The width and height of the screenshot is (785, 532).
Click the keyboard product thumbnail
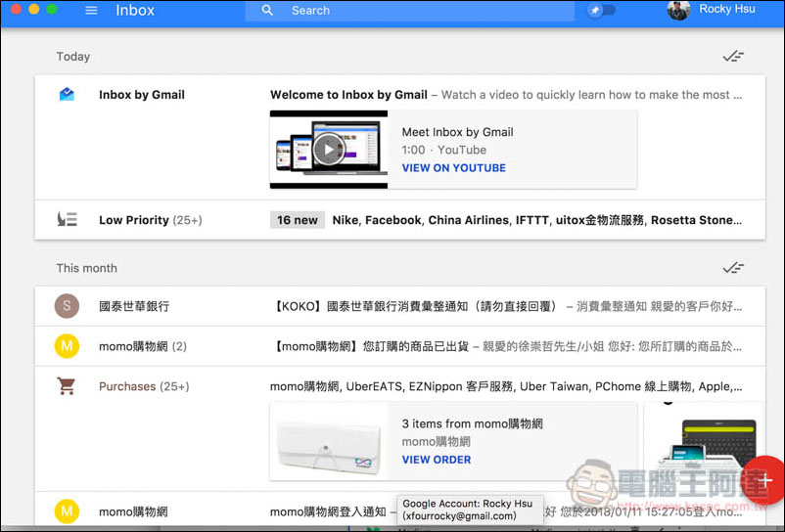(704, 441)
